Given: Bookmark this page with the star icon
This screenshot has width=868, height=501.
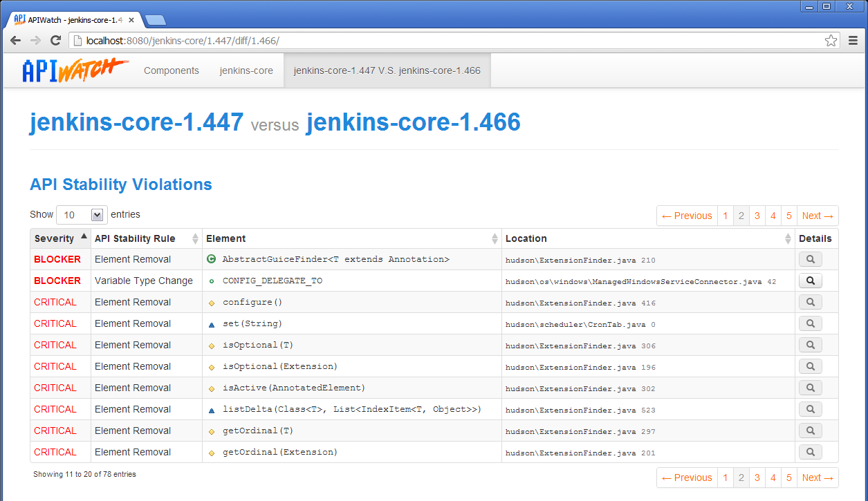Looking at the screenshot, I should click(x=831, y=41).
